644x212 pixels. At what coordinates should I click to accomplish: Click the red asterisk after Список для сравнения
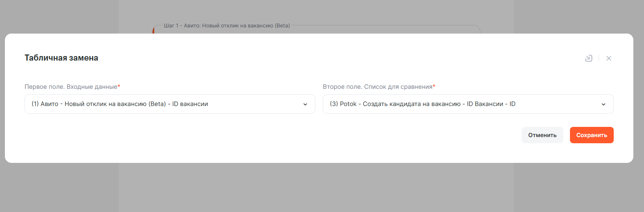pyautogui.click(x=434, y=86)
